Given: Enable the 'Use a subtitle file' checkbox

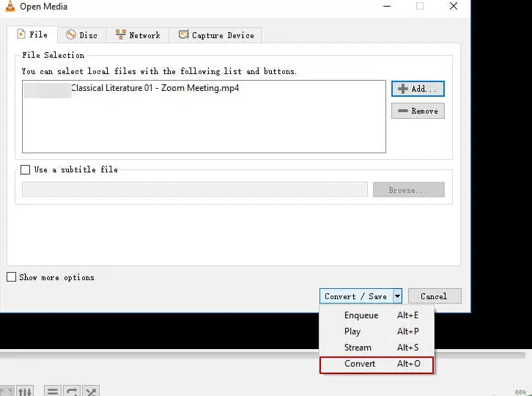Looking at the screenshot, I should click(26, 169).
